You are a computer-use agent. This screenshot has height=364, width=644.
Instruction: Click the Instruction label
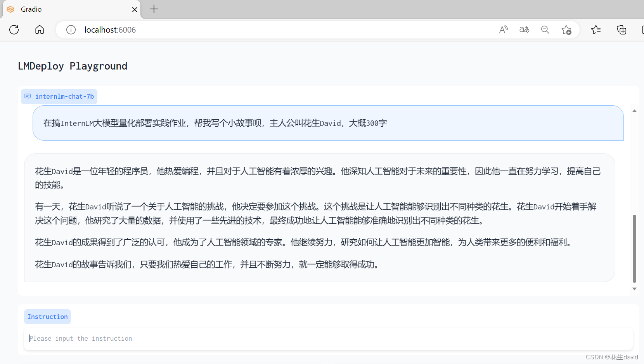[x=47, y=316]
